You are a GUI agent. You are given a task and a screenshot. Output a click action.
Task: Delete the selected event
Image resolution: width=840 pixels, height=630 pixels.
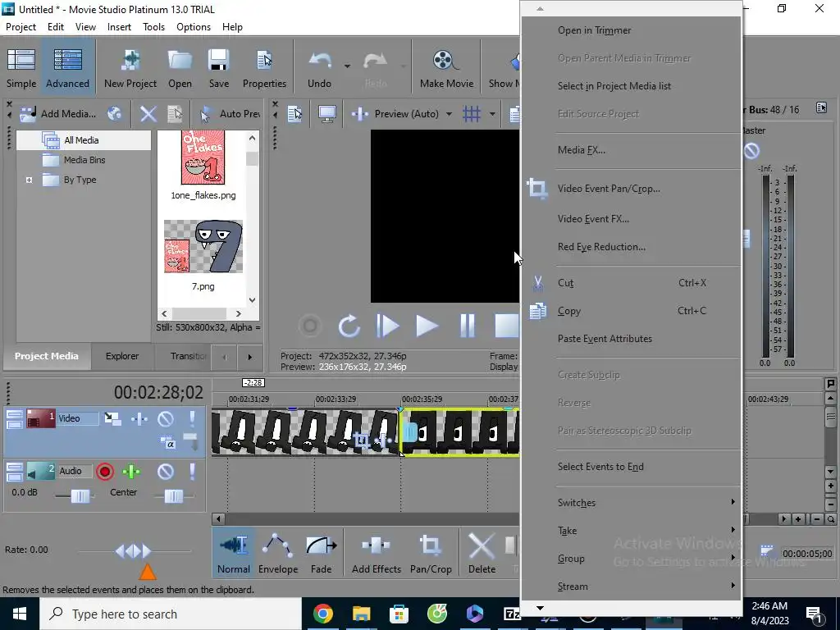pos(482,554)
